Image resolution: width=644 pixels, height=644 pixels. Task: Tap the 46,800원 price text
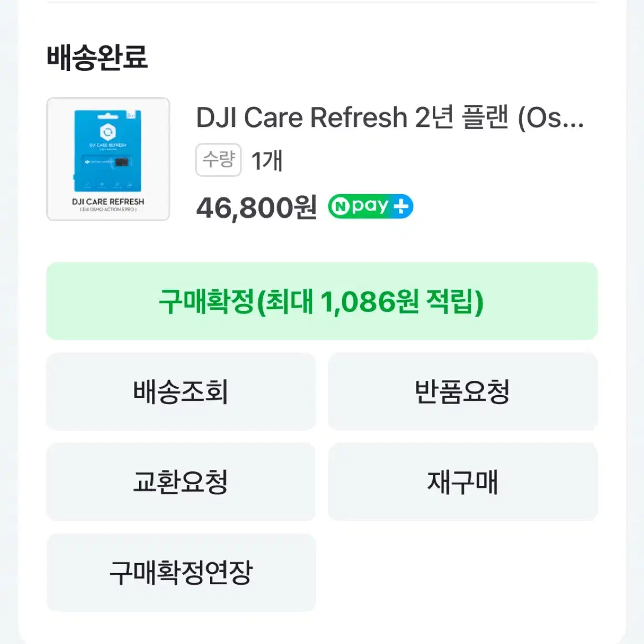tap(256, 207)
